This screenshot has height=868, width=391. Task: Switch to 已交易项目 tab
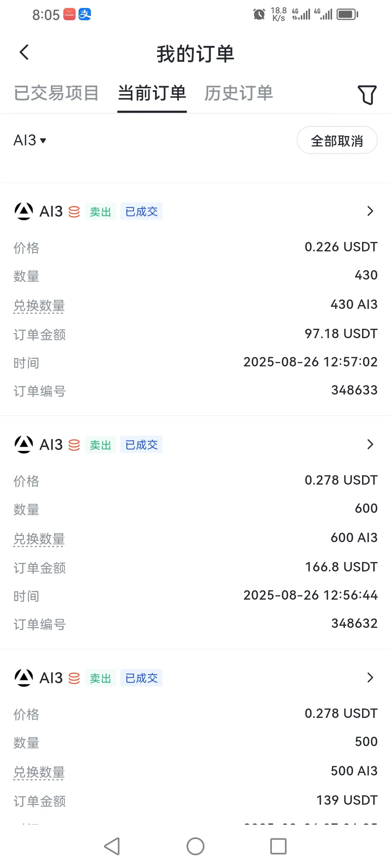coord(56,93)
